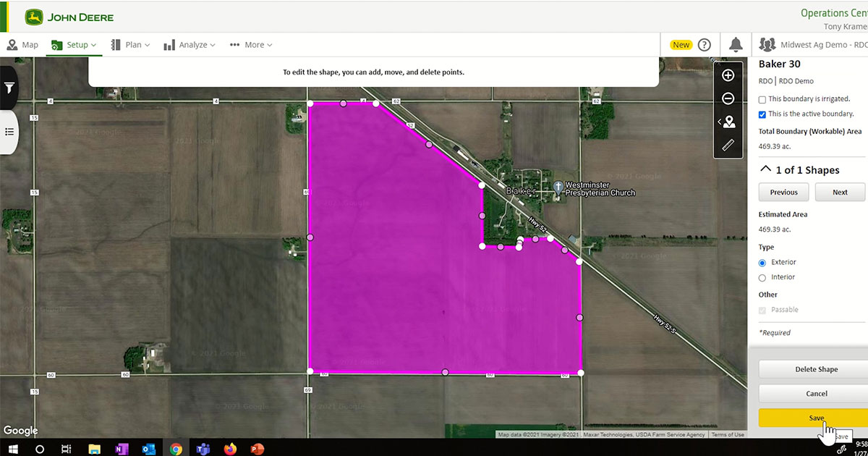Open the Setup dropdown menu

tap(74, 44)
